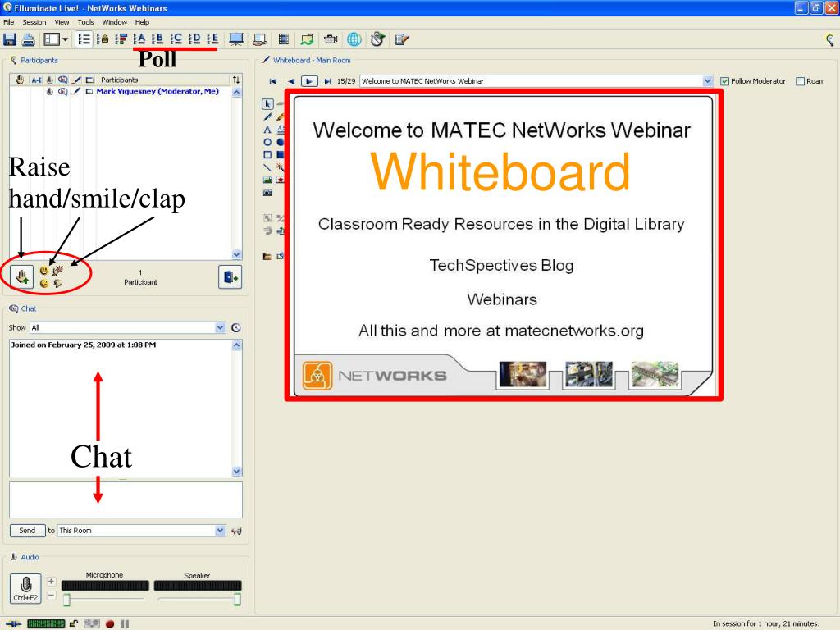This screenshot has width=840, height=630.
Task: Click the announcement megaphone icon beside chat
Action: (236, 531)
